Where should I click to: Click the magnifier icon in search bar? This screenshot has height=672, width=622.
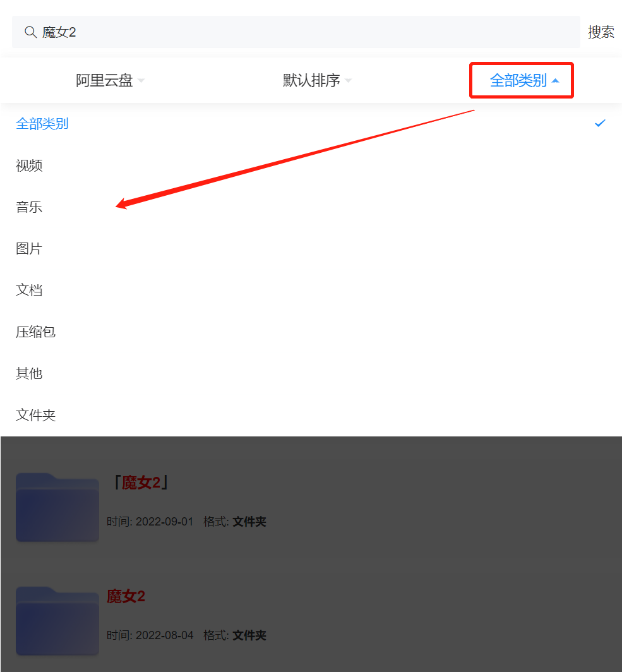coord(30,32)
